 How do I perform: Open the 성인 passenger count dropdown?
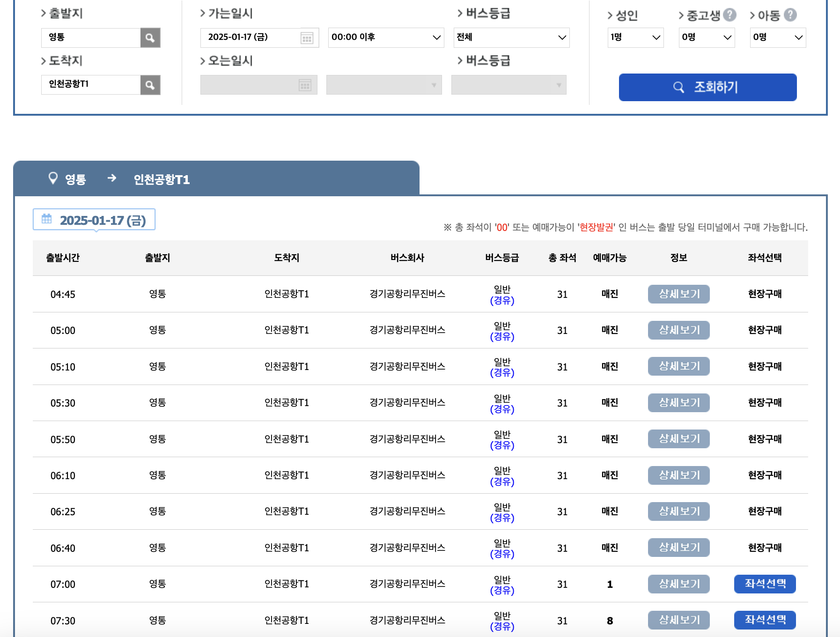(x=635, y=37)
